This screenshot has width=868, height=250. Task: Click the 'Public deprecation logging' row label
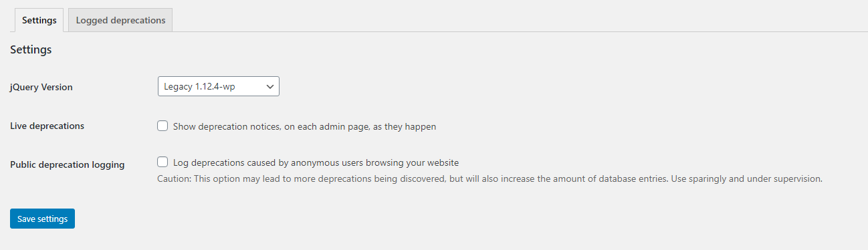pyautogui.click(x=67, y=164)
